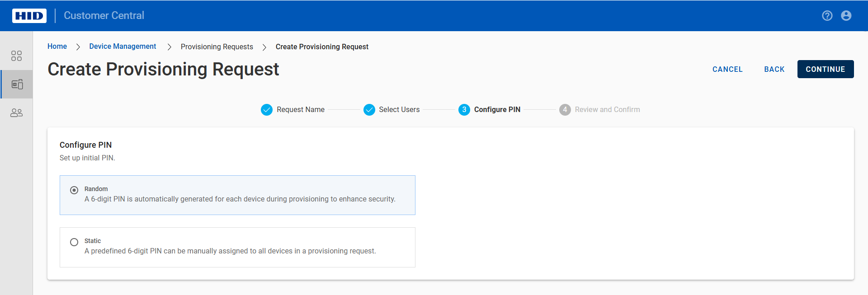The image size is (868, 295).
Task: Open the help question mark icon
Action: pyautogui.click(x=827, y=16)
